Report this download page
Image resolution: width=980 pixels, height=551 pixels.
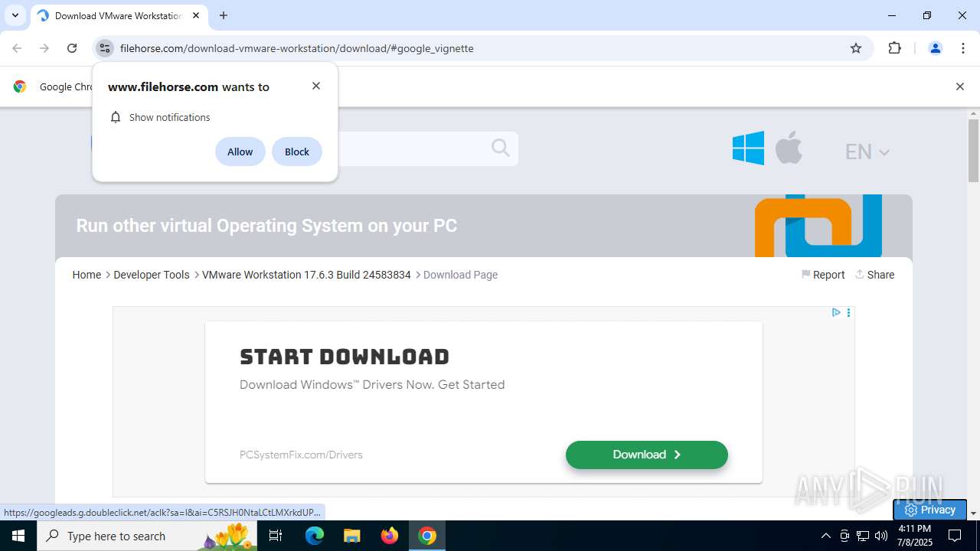point(823,275)
